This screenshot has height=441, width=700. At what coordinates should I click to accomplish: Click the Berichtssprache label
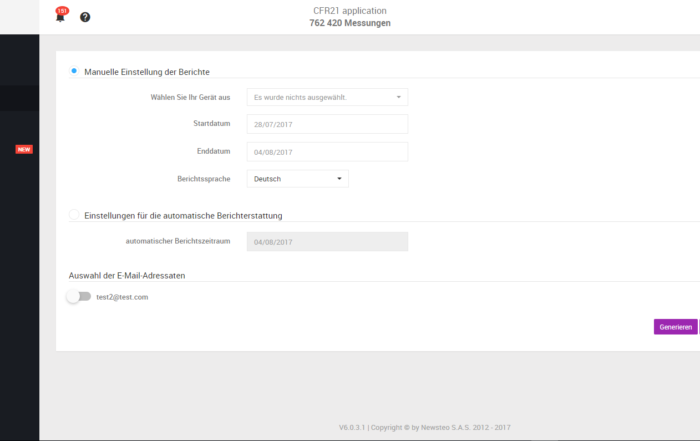click(x=204, y=179)
